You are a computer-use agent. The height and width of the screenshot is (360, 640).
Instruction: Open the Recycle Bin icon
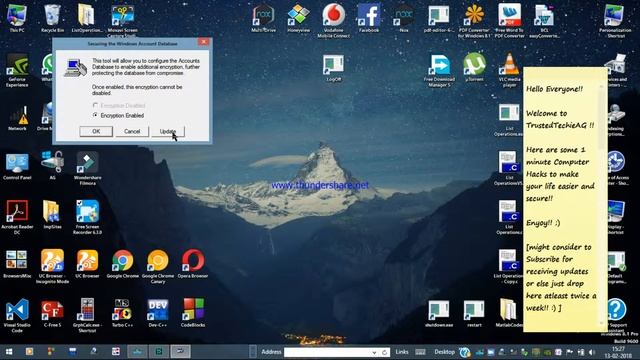coord(52,18)
